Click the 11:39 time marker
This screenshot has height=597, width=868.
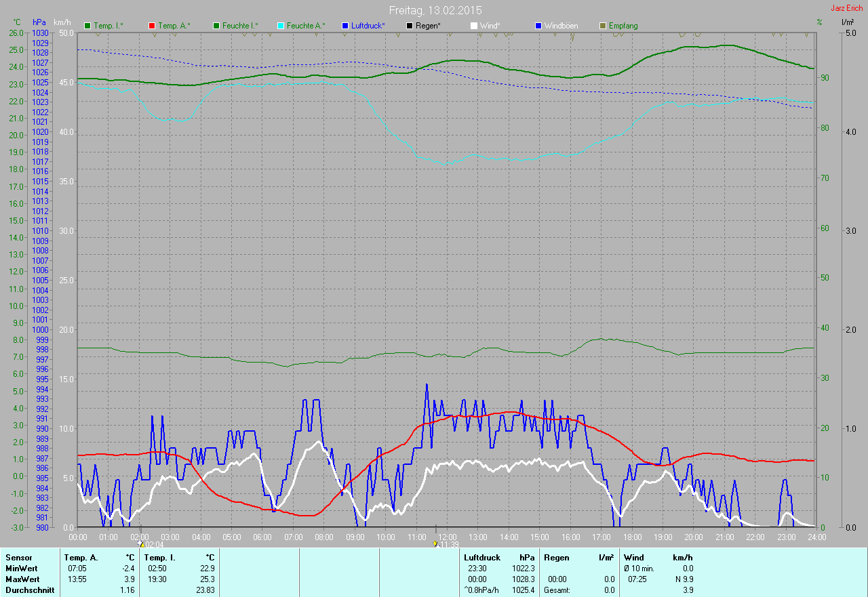(448, 544)
